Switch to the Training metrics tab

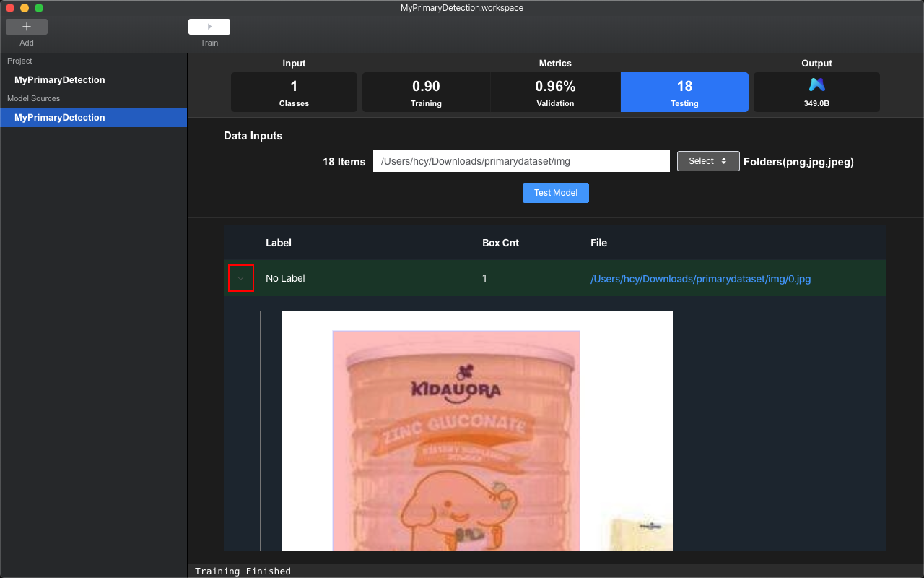pyautogui.click(x=426, y=92)
